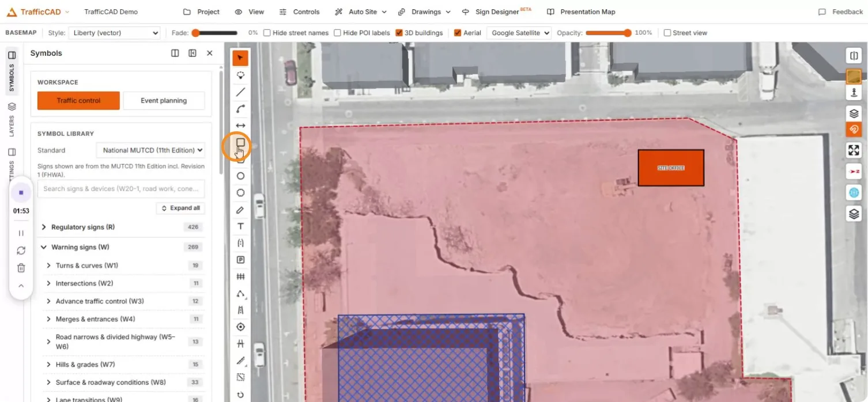The width and height of the screenshot is (868, 402).
Task: Open the Drawings dropdown menu
Action: click(x=425, y=12)
